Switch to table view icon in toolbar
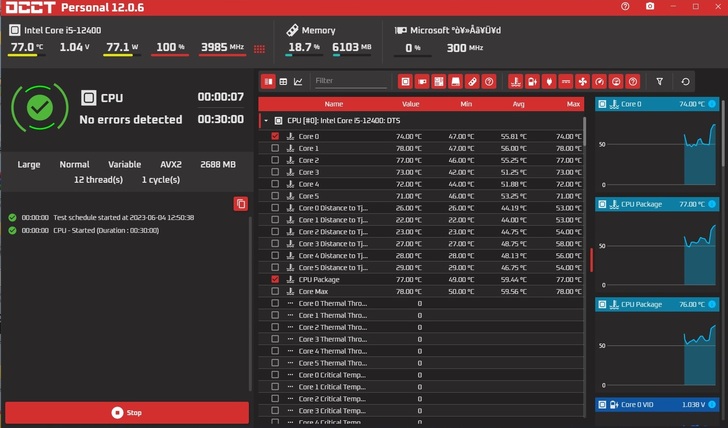This screenshot has height=428, width=728. 283,81
